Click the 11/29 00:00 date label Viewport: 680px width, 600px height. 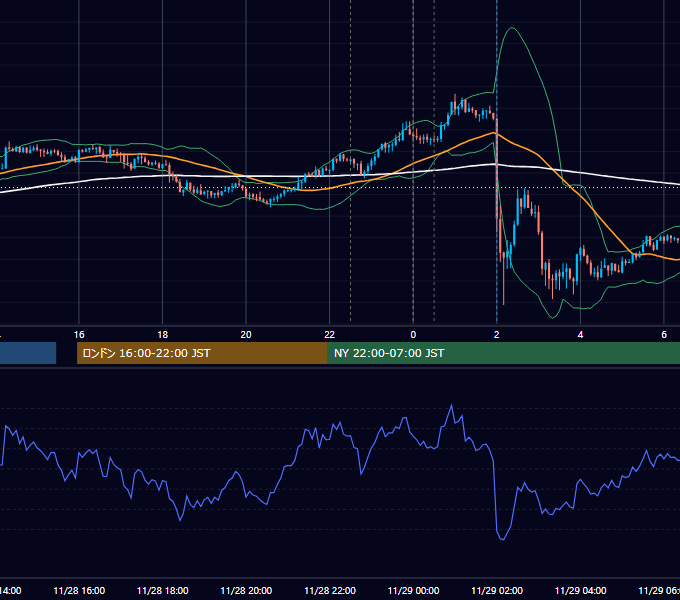[x=413, y=590]
